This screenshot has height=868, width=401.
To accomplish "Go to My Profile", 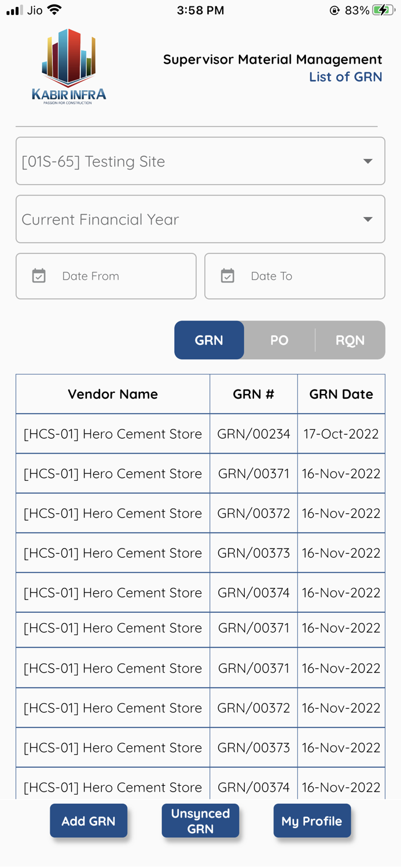I will click(x=312, y=821).
